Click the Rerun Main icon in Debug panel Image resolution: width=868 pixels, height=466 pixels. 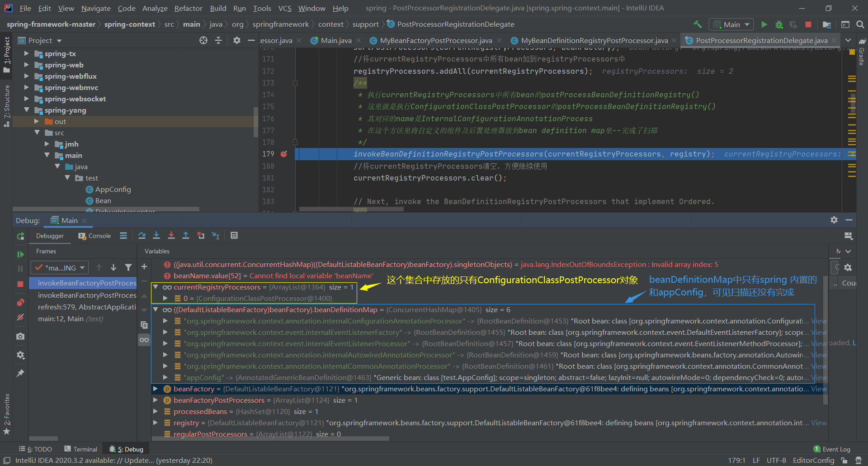[20, 236]
